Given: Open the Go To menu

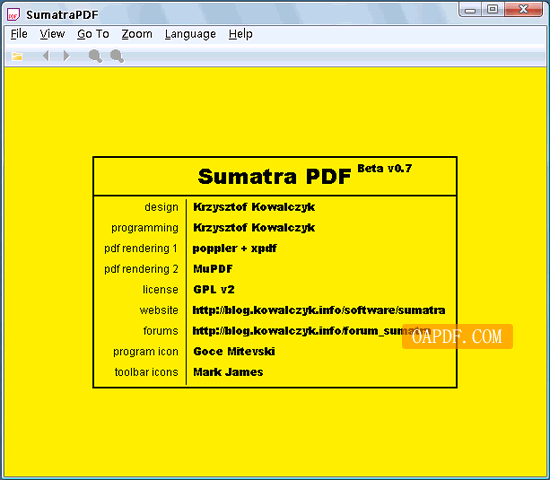Looking at the screenshot, I should click(93, 34).
